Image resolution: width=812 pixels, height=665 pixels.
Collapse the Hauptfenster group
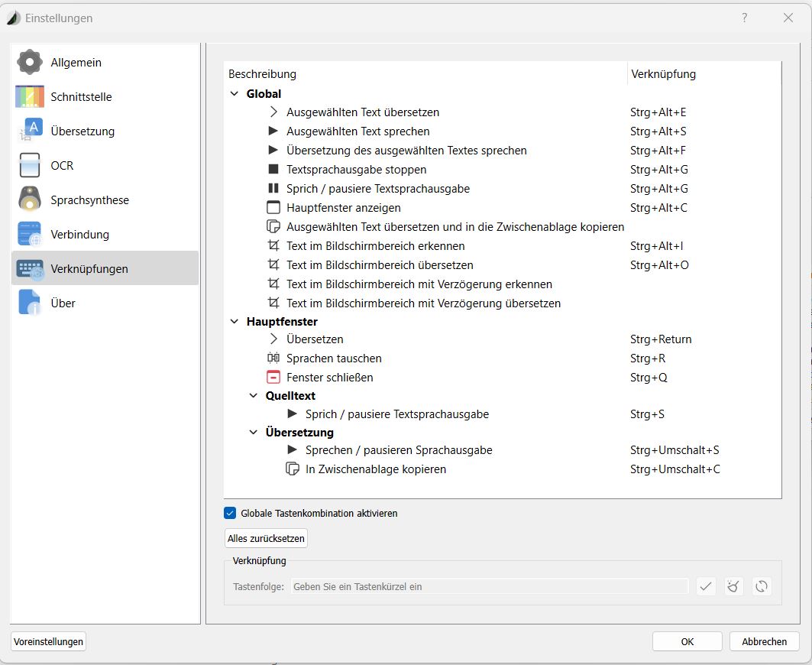235,322
